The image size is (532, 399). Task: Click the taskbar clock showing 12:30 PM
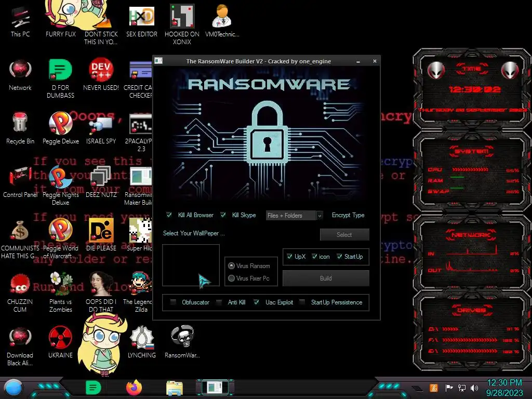(504, 388)
